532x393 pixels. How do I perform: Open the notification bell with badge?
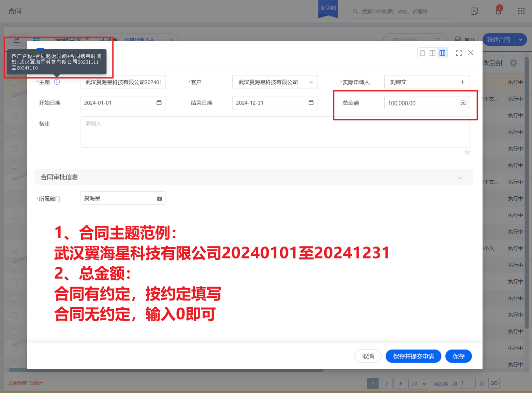pos(498,11)
